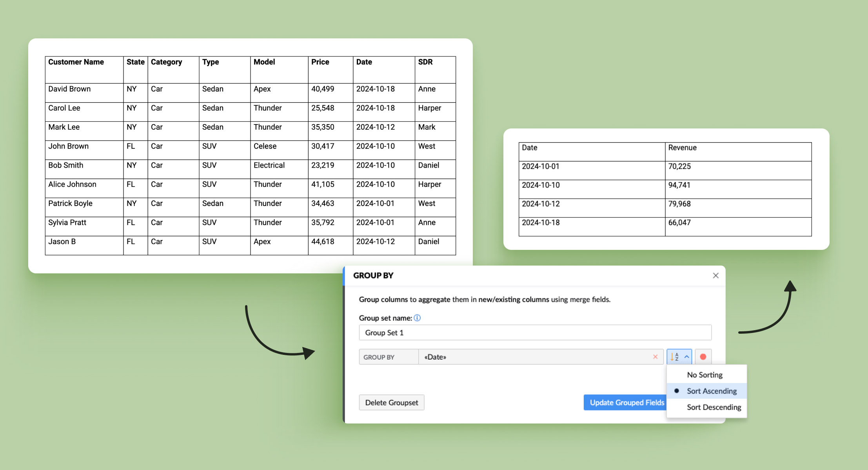The width and height of the screenshot is (868, 470).
Task: Click 2024-10-18 in the Revenue table
Action: pos(592,227)
